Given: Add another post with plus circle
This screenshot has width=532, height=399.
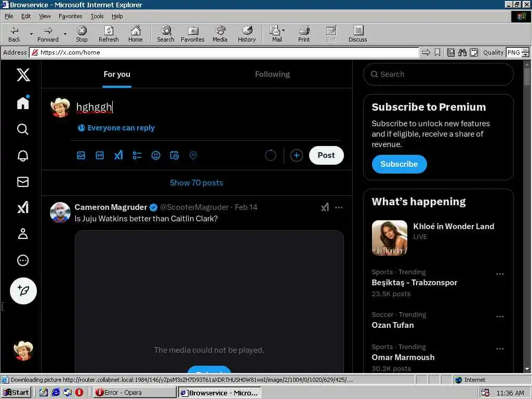Looking at the screenshot, I should (x=297, y=155).
